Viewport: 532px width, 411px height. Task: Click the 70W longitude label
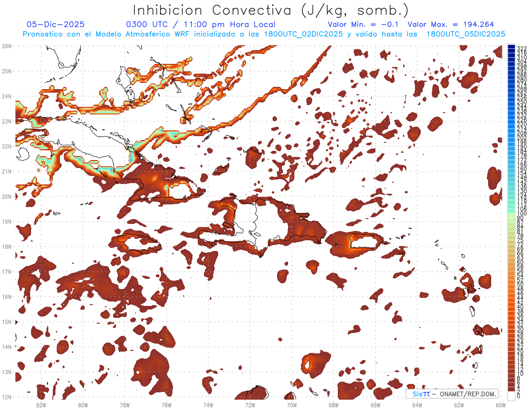point(292,405)
